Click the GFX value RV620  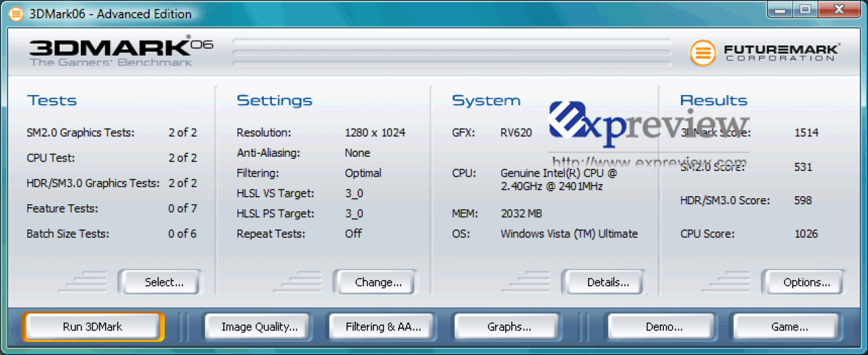516,132
